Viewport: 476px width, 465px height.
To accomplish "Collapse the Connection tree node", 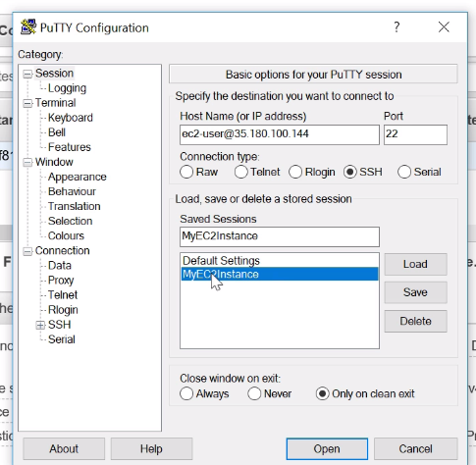I will 27,251.
